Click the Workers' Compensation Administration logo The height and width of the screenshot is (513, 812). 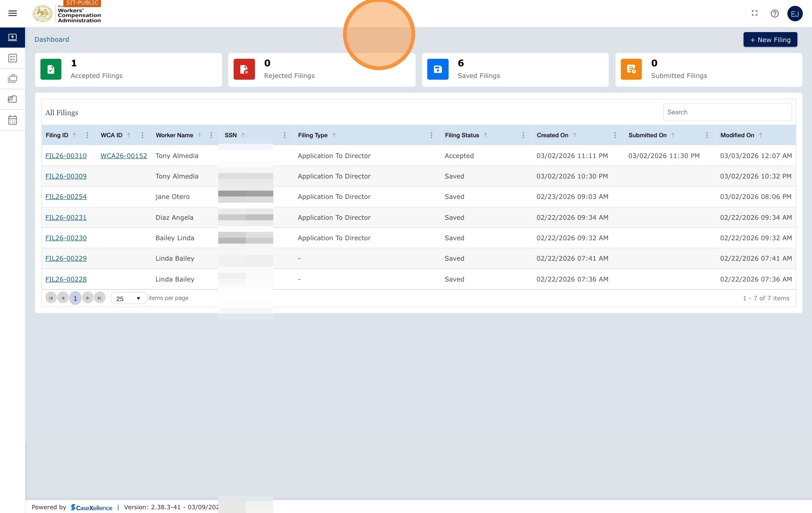pos(67,13)
